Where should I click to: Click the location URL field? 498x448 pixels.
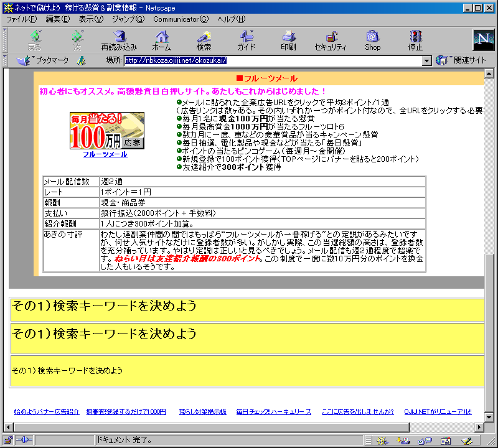coord(273,60)
